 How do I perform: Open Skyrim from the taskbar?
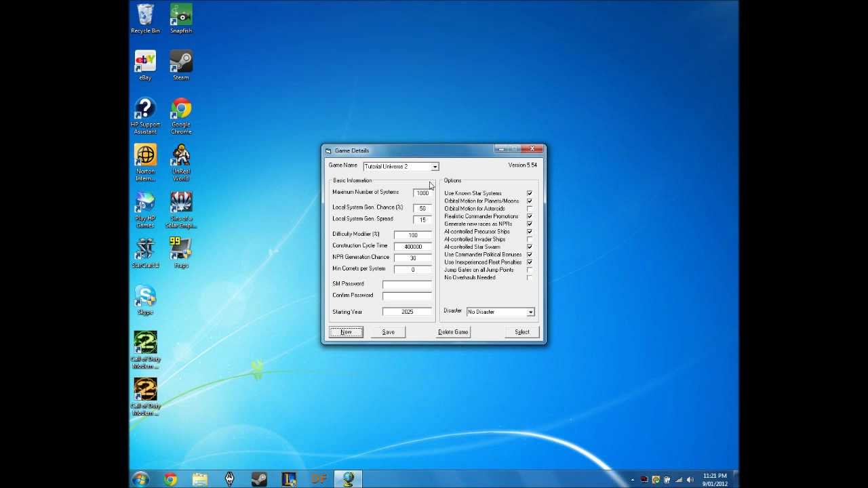coord(229,479)
